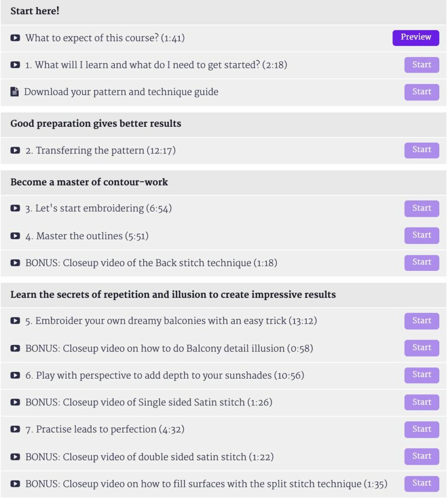The height and width of the screenshot is (499, 448).
Task: Select the Good preparation gives better results header
Action: pos(224,124)
